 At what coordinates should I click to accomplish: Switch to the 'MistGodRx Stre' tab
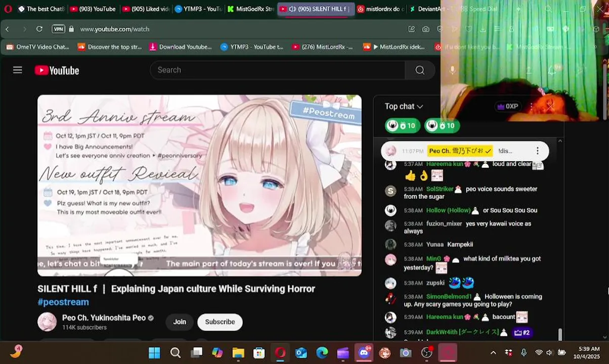click(251, 9)
